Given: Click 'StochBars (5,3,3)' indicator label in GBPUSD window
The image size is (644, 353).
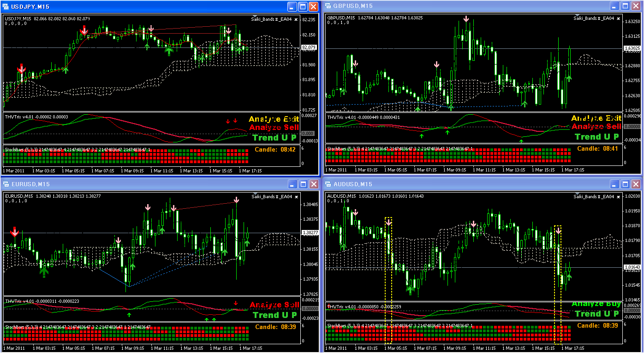Looking at the screenshot, I should (343, 149).
